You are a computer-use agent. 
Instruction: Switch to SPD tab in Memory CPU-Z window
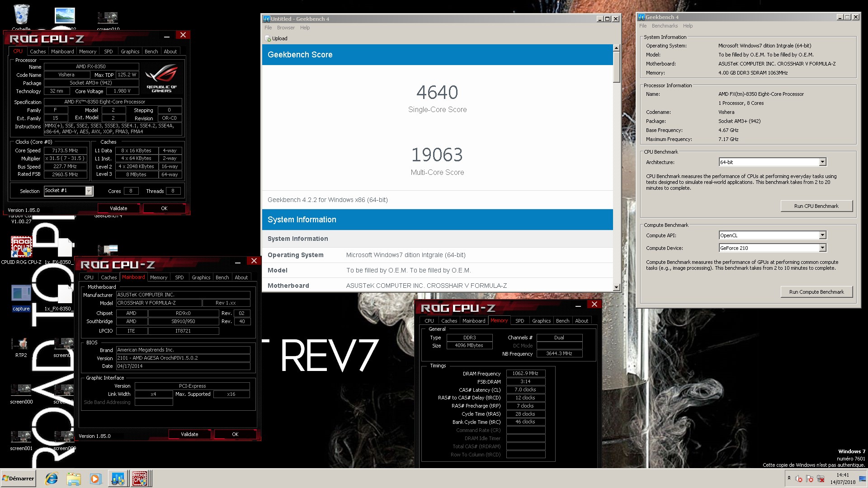click(520, 321)
